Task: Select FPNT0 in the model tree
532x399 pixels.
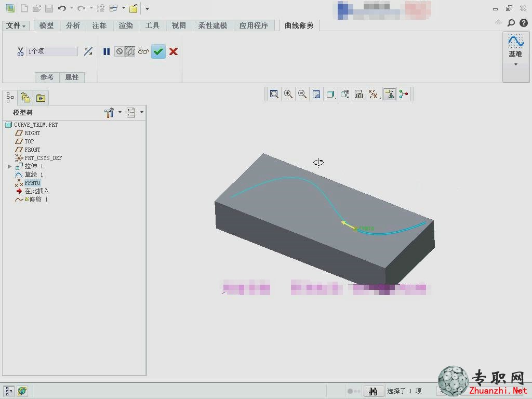Action: coord(33,183)
